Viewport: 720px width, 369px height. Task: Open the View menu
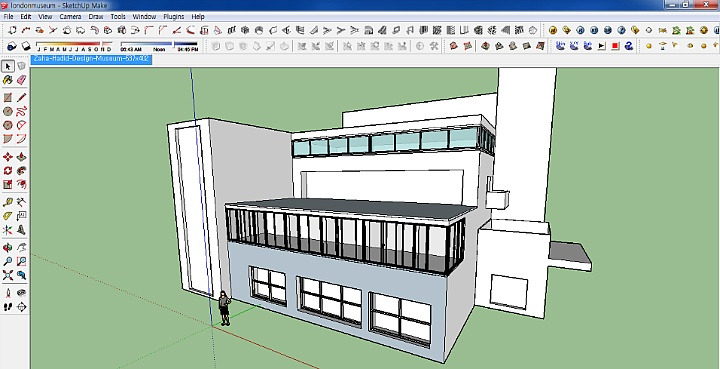(x=45, y=17)
